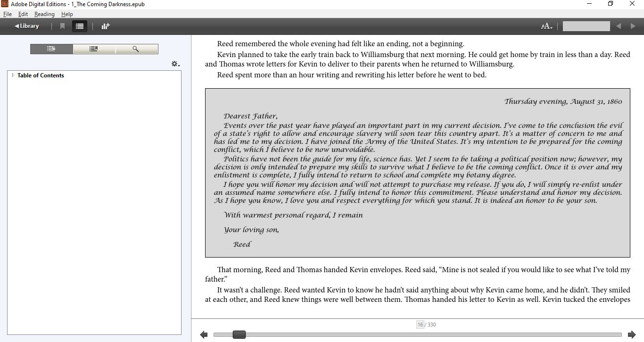Click the 'Dearest Father,' salutation

(x=250, y=116)
